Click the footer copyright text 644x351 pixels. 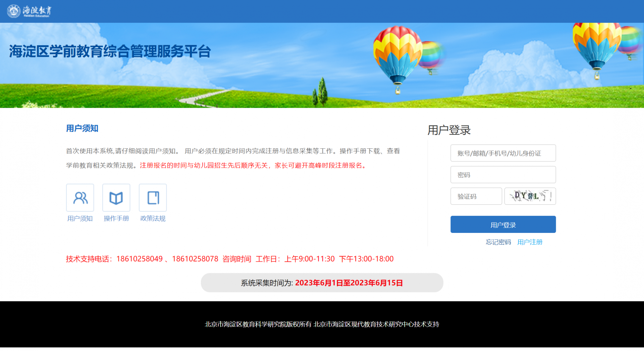pos(322,324)
